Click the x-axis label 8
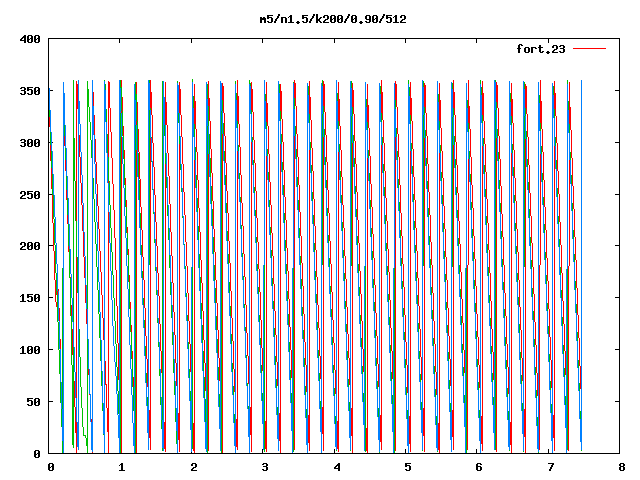The image size is (640, 480). point(622,467)
